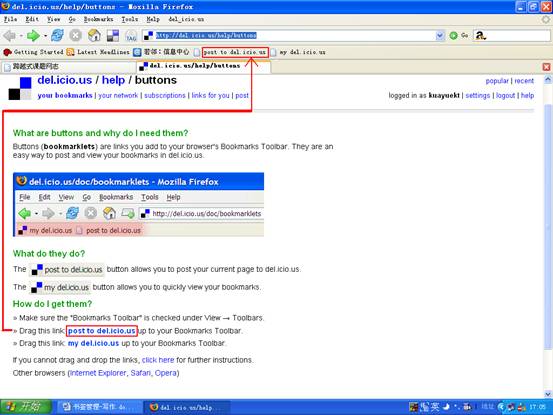Click the 'my del.icio.us' drag link
Viewport: 553px width, 415px height.
point(93,343)
